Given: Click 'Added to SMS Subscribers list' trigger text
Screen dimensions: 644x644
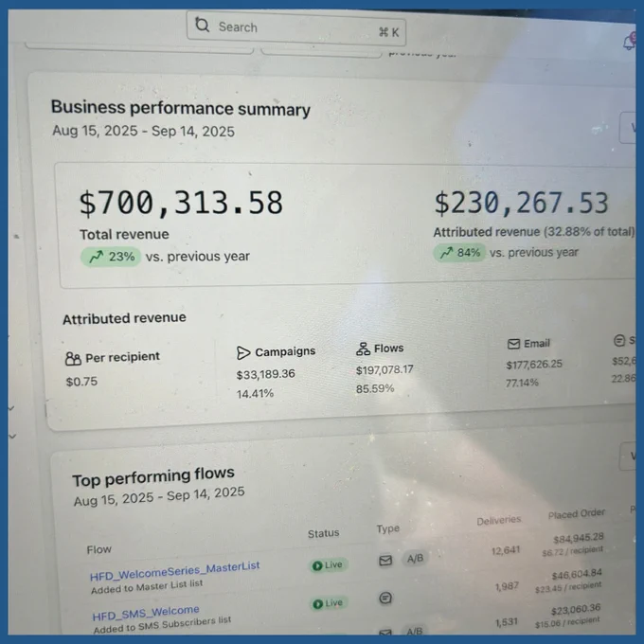Looking at the screenshot, I should click(x=162, y=625).
